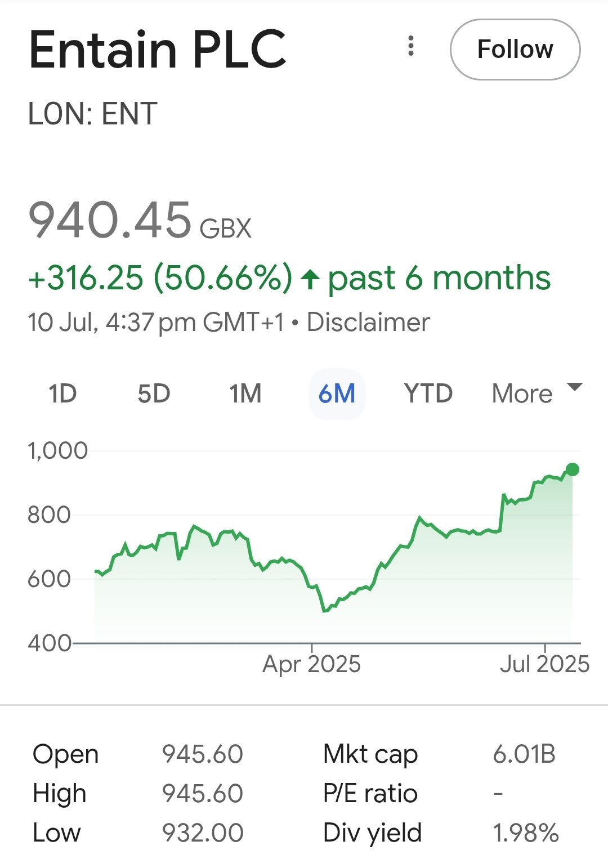Select the 5D time range tab
Screen dimensions: 608x868
coord(154,393)
